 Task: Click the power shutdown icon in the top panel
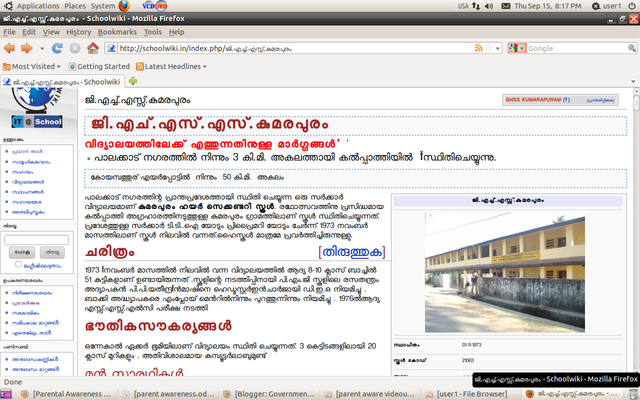click(631, 6)
